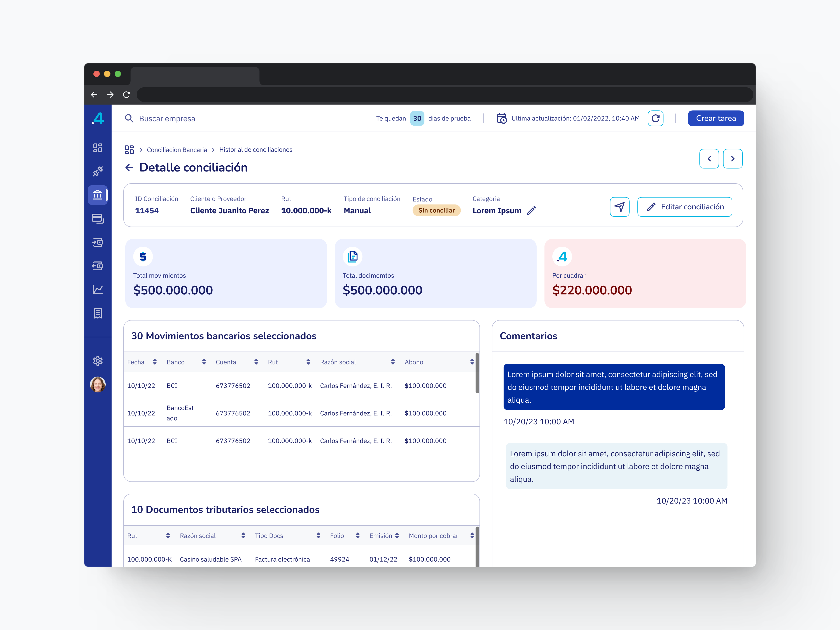Select the bank building icon in sidebar
The width and height of the screenshot is (840, 630).
[x=98, y=195]
